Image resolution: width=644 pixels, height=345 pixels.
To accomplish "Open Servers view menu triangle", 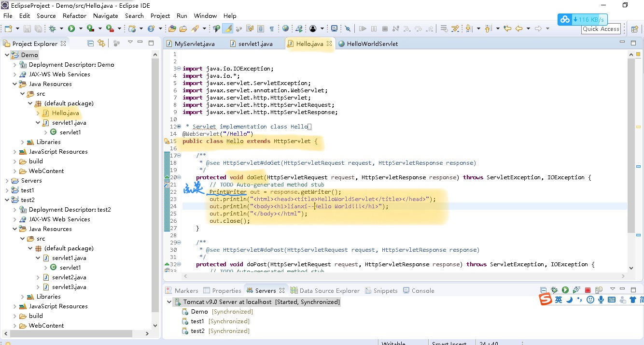I will coord(613,288).
